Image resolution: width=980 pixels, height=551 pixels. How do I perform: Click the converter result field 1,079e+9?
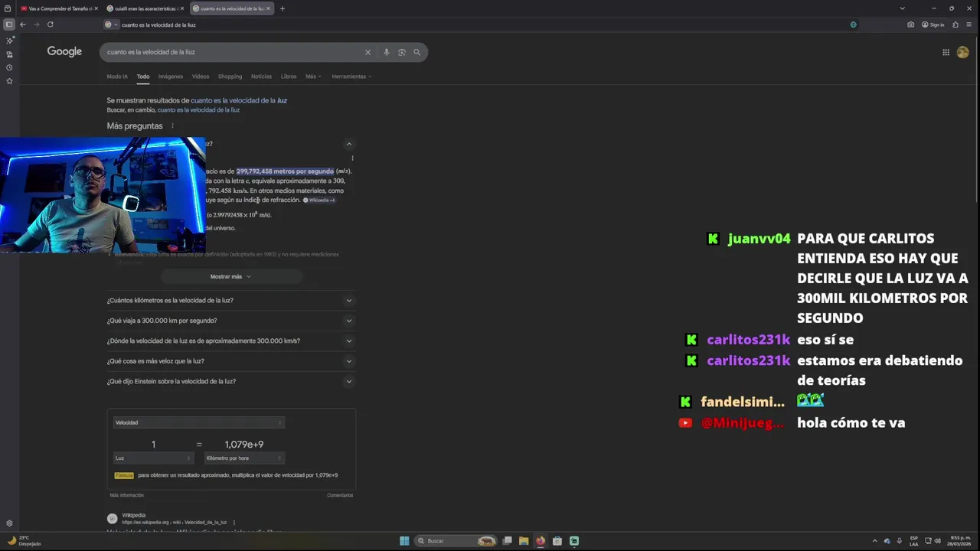tap(244, 445)
